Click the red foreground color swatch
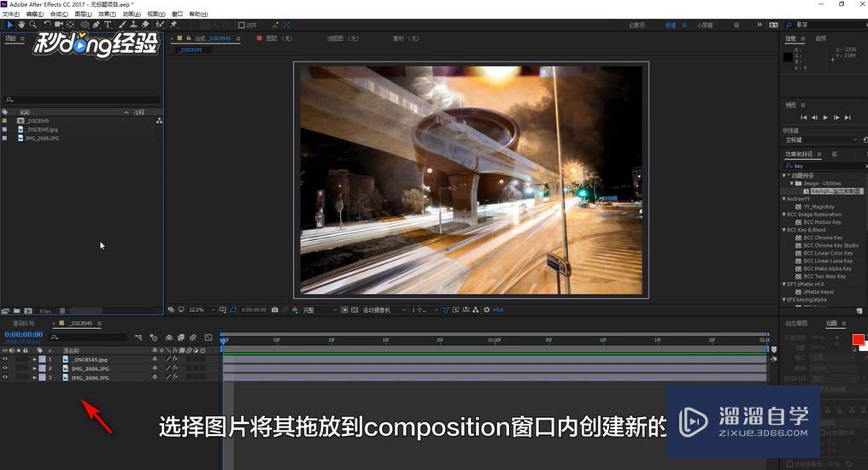Viewport: 868px width, 470px height. pyautogui.click(x=858, y=339)
